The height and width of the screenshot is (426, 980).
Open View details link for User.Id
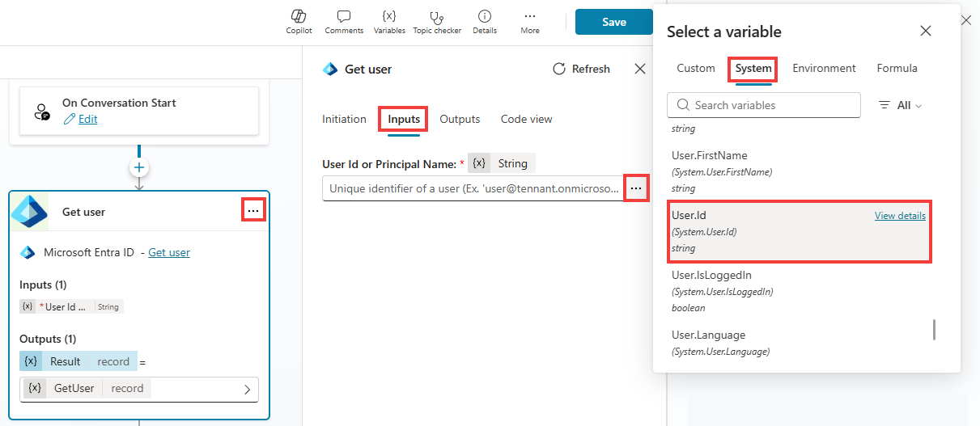(x=900, y=216)
